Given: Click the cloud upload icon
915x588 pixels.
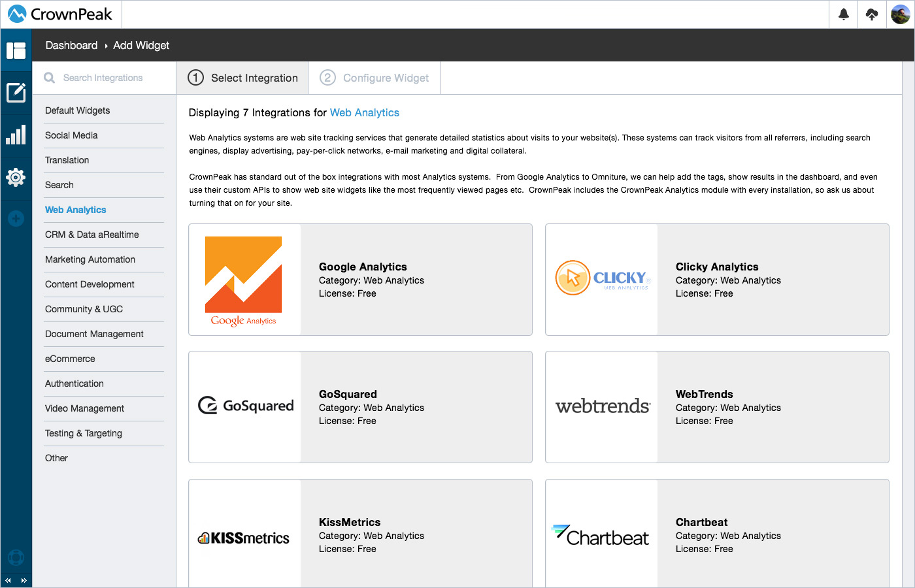Looking at the screenshot, I should pos(872,14).
